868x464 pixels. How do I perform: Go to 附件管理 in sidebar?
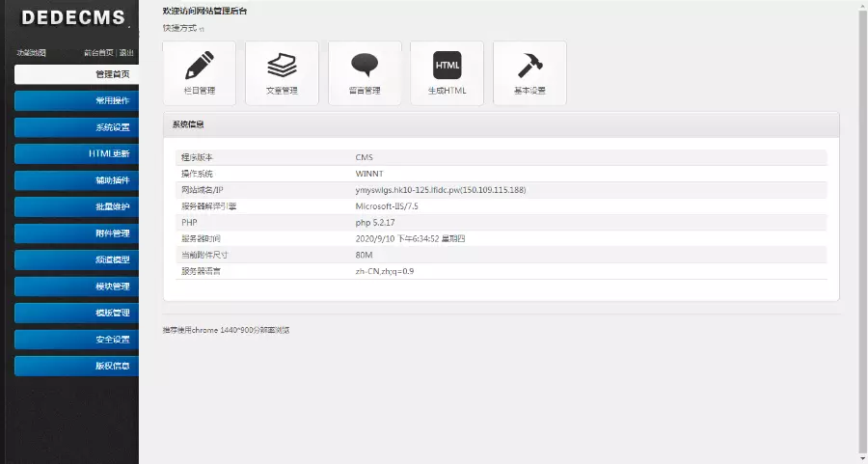(x=77, y=233)
